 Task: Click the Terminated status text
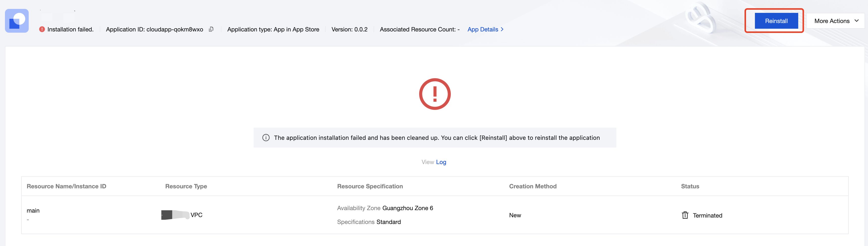click(x=707, y=216)
